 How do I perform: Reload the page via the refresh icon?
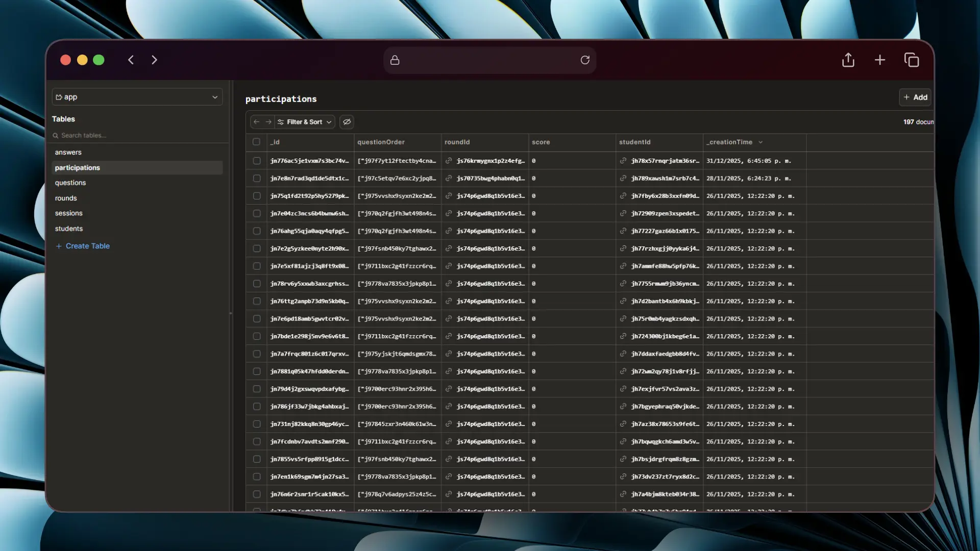pyautogui.click(x=585, y=60)
